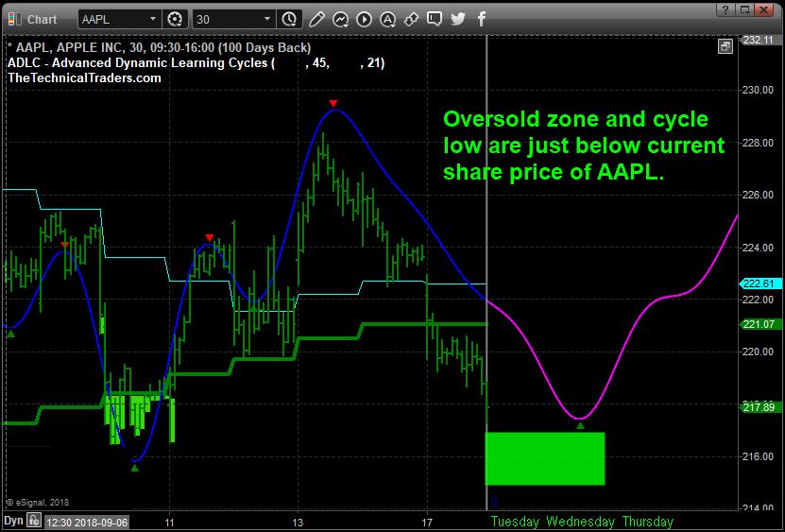The height and width of the screenshot is (532, 785).
Task: Toggle the time lock icon beside Dyn
Action: pyautogui.click(x=34, y=521)
